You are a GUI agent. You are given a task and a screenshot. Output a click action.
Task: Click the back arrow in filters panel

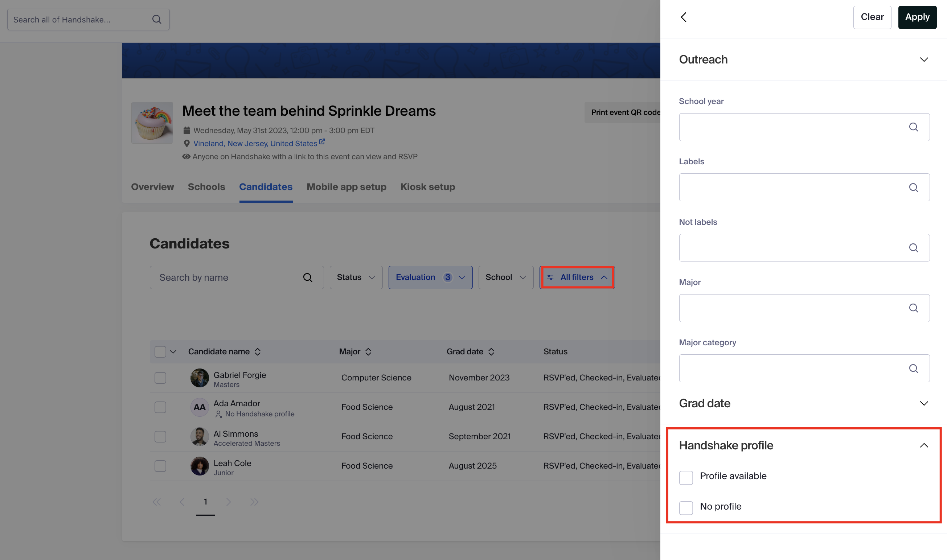click(683, 17)
